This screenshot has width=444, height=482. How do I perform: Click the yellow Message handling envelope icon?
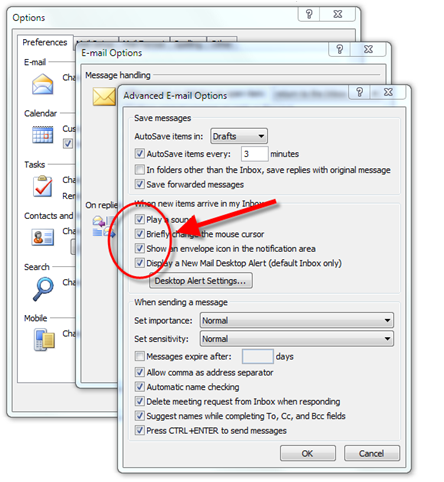click(x=104, y=97)
